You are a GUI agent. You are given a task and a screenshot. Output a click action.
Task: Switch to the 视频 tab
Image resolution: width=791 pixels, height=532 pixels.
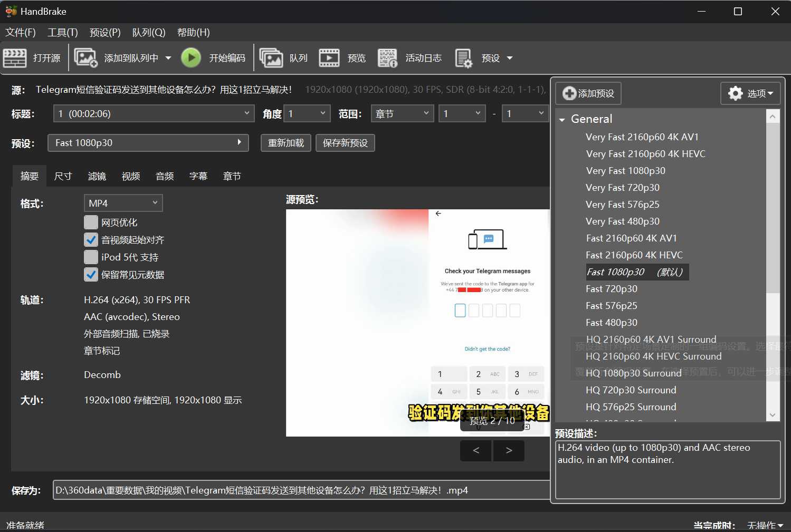tap(131, 176)
